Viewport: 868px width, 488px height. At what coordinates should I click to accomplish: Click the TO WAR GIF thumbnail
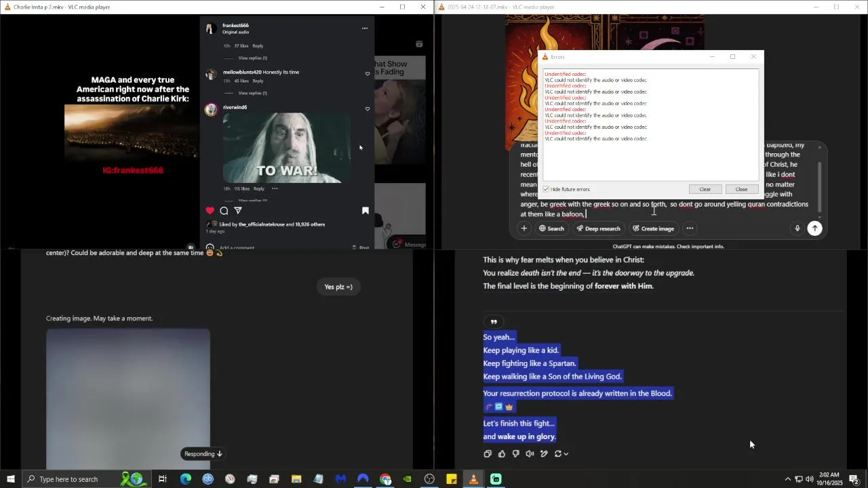tap(287, 147)
